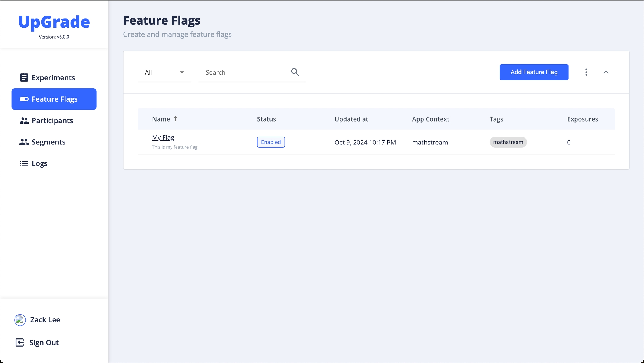Click the Add Feature Flag button
The height and width of the screenshot is (363, 644).
pos(534,72)
